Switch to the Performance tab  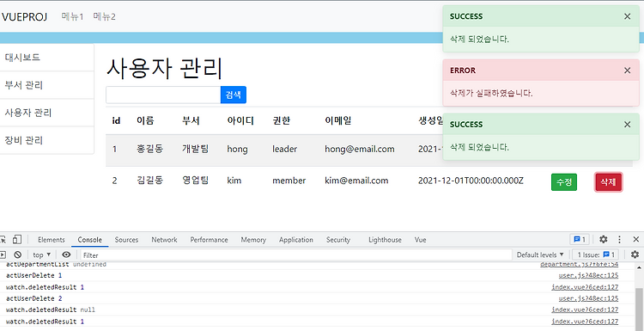[209, 240]
